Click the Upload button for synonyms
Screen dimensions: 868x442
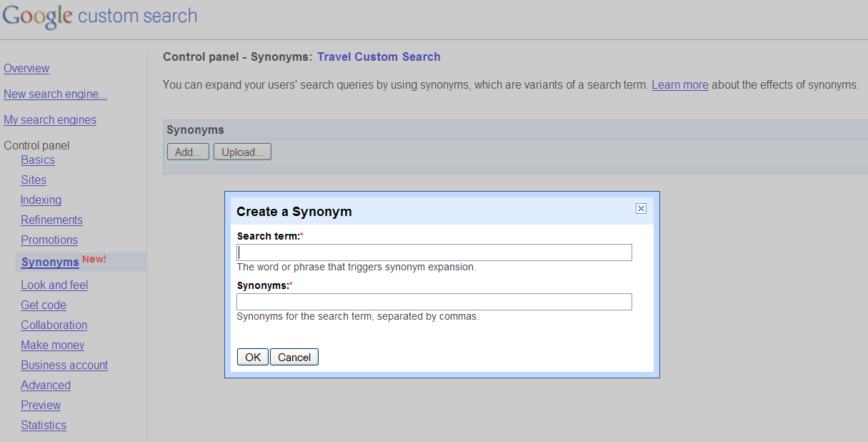(x=241, y=151)
